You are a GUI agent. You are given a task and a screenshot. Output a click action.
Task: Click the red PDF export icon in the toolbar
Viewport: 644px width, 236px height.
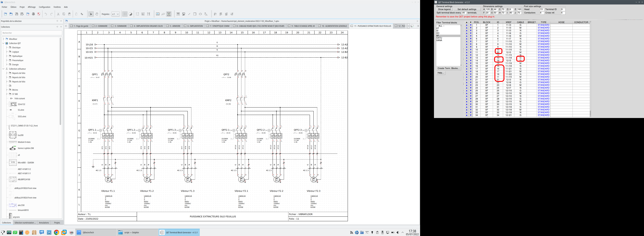pos(39,14)
